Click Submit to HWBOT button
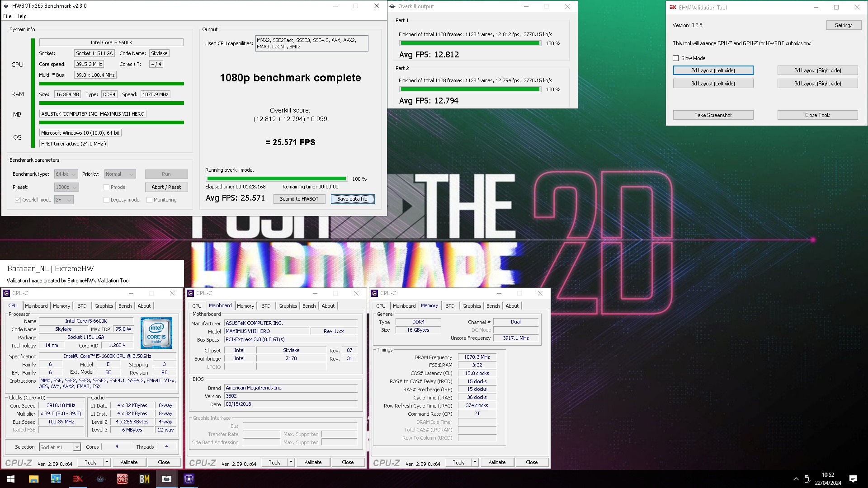 pos(299,199)
